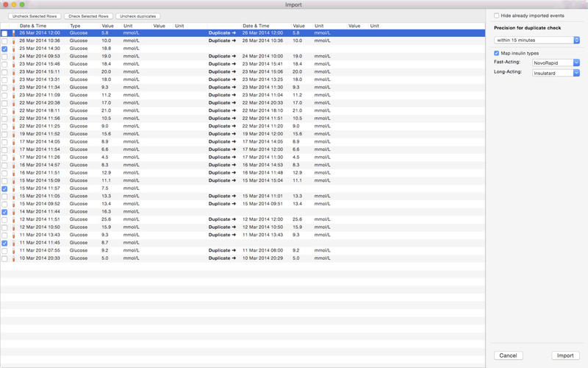Select '23 Mar 2014 15:11' date cell
Screen dimensions: 588x368
(x=40, y=71)
